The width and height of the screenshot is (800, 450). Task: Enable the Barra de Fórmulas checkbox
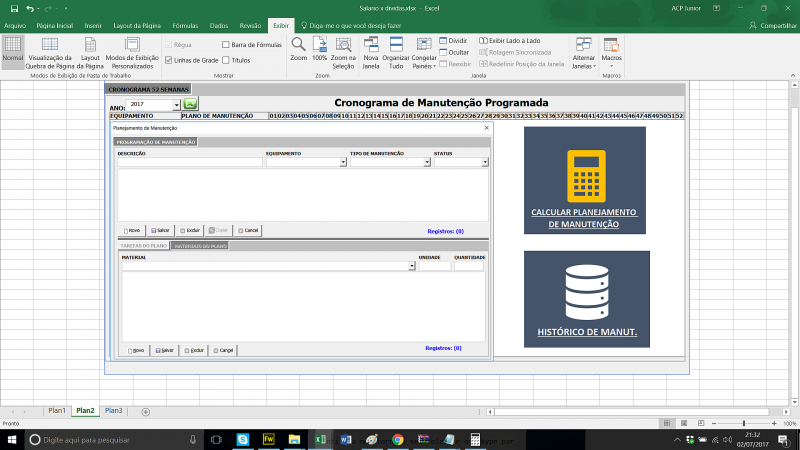click(225, 45)
